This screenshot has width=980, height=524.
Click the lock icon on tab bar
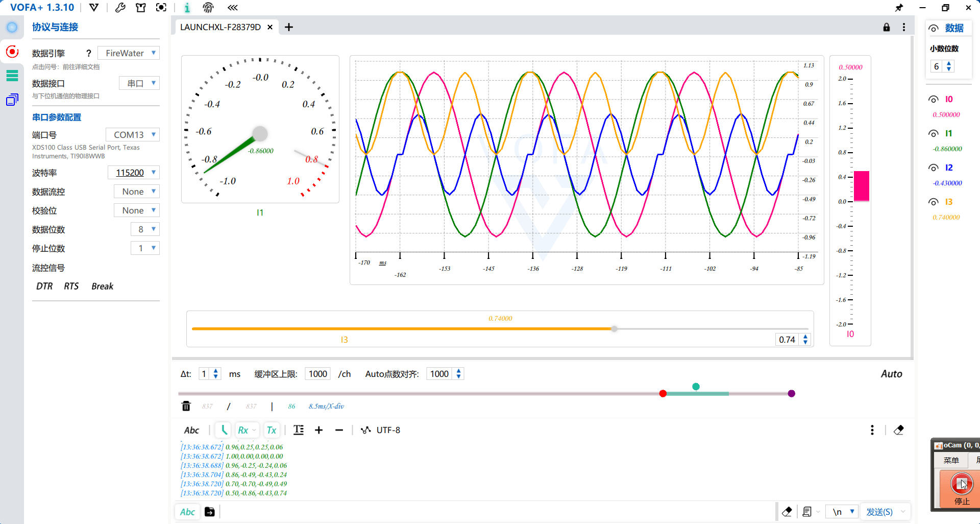coord(887,27)
